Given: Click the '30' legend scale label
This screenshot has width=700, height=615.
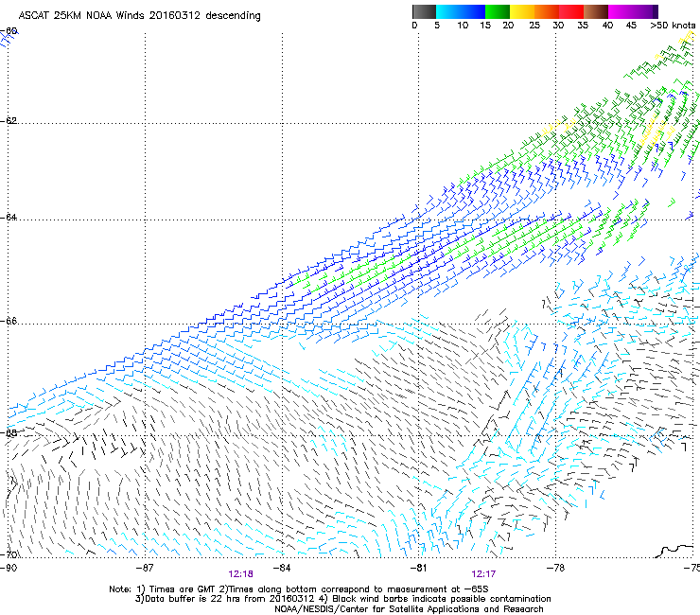Looking at the screenshot, I should (558, 26).
